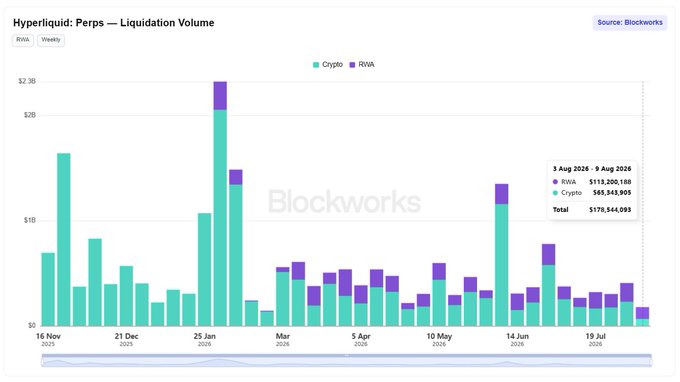Click the tall June 2026 bar before 14 Jun
The width and height of the screenshot is (680, 382).
502,255
